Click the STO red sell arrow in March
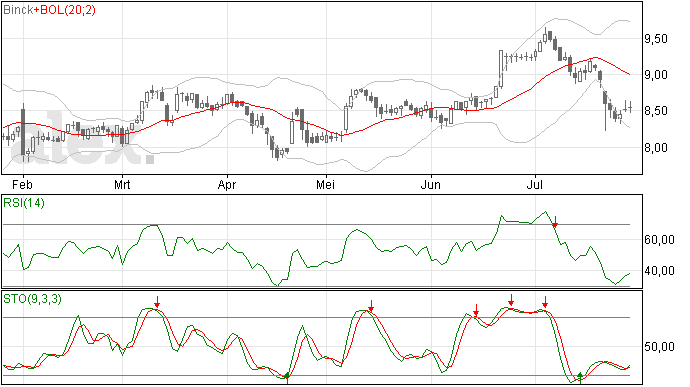Image resolution: width=690 pixels, height=387 pixels. 157,302
